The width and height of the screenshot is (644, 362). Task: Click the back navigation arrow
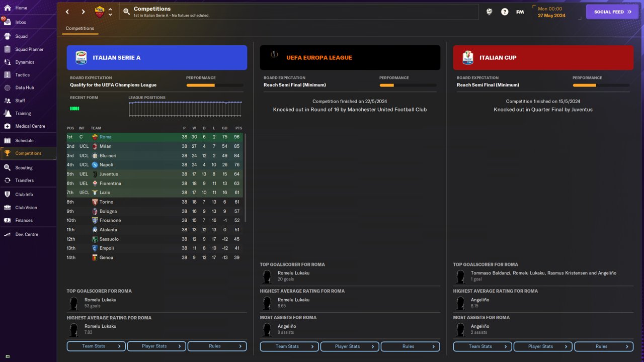(67, 12)
